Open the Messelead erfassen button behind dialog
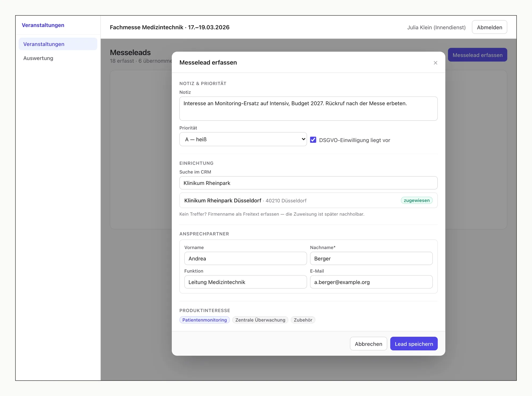 click(x=477, y=55)
